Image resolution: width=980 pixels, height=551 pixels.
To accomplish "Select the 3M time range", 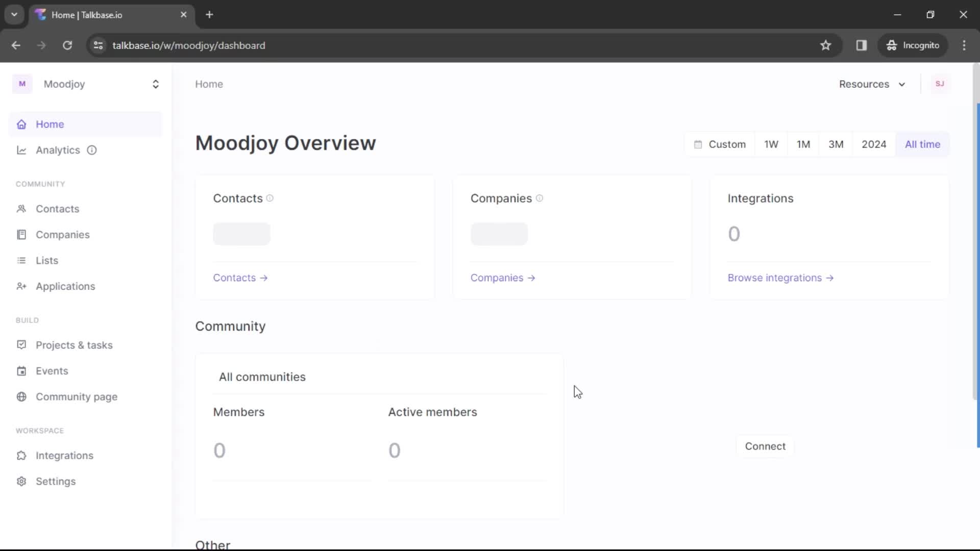I will [x=836, y=144].
